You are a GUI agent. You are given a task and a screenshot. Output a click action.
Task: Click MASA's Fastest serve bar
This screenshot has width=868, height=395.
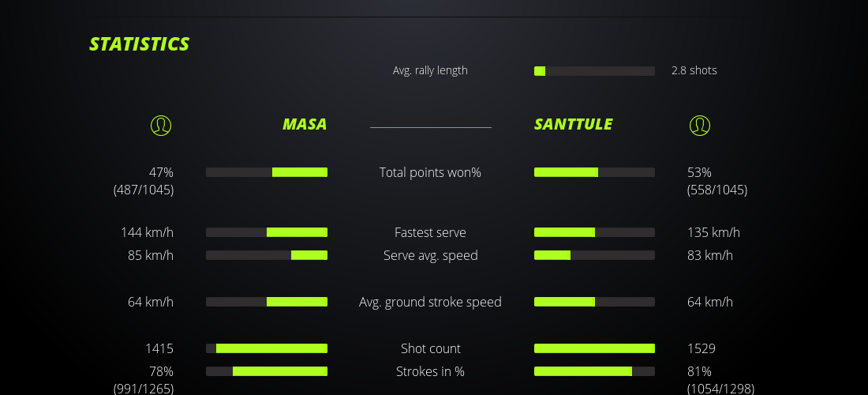267,232
